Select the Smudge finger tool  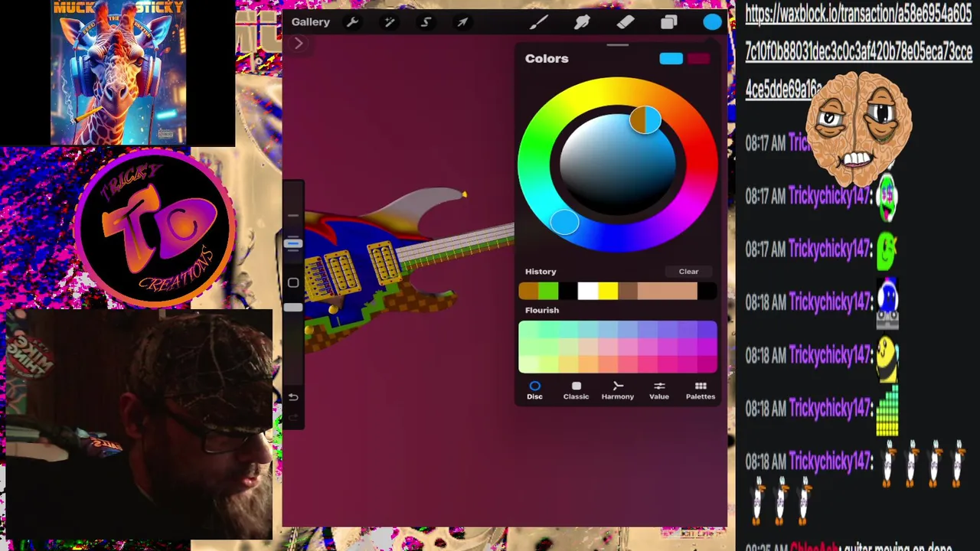pyautogui.click(x=582, y=22)
